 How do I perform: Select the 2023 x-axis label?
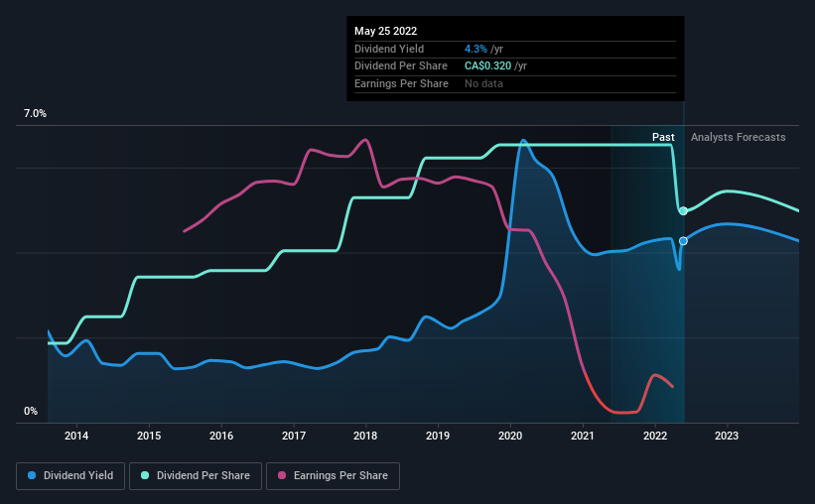pos(727,436)
